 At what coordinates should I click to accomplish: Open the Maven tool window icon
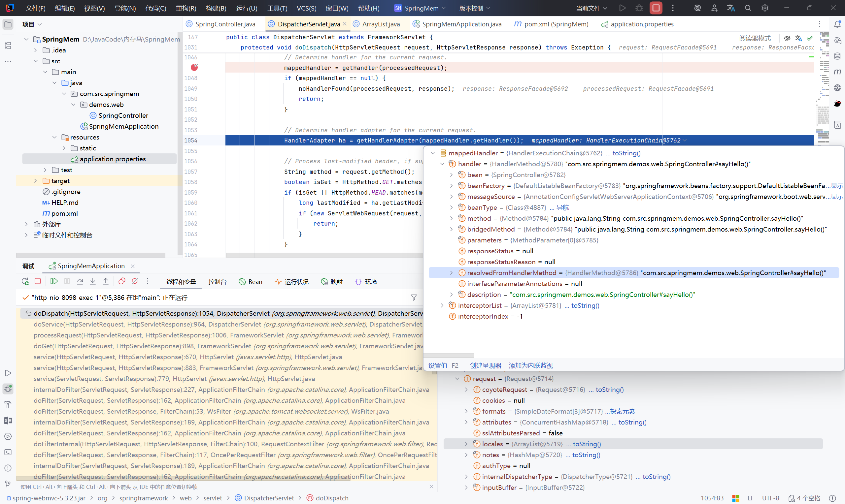click(837, 72)
